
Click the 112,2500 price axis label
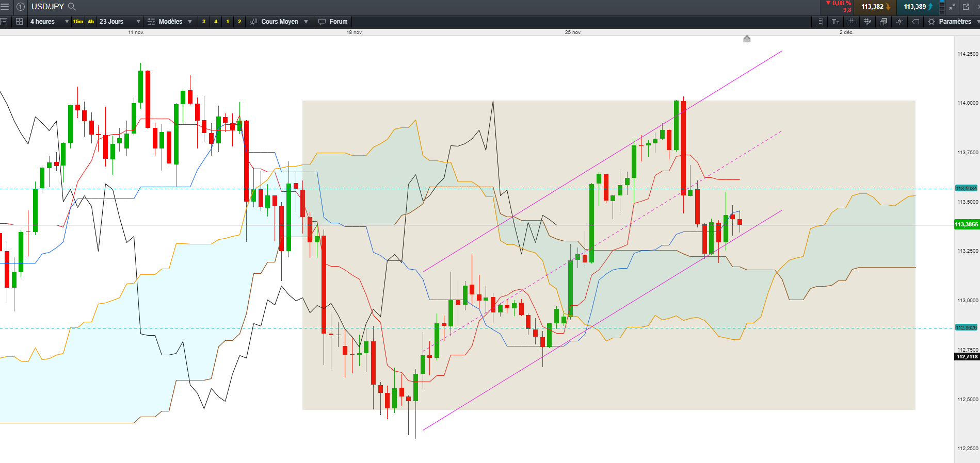click(x=968, y=449)
